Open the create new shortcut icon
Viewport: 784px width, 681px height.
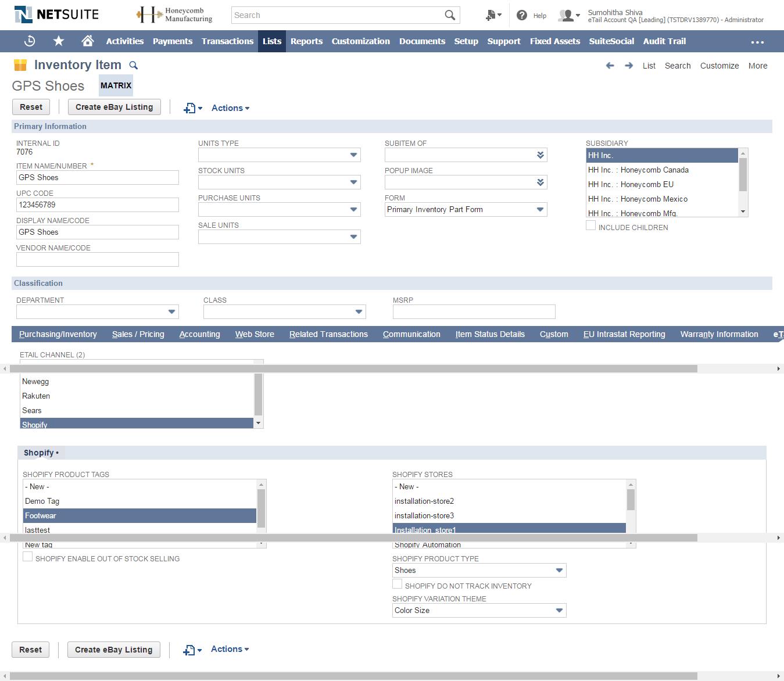coord(493,15)
